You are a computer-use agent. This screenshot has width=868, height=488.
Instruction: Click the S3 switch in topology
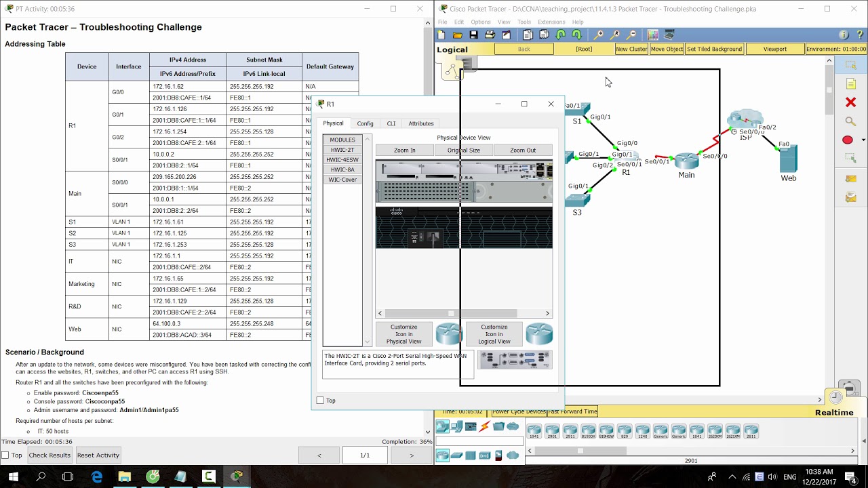click(x=577, y=201)
